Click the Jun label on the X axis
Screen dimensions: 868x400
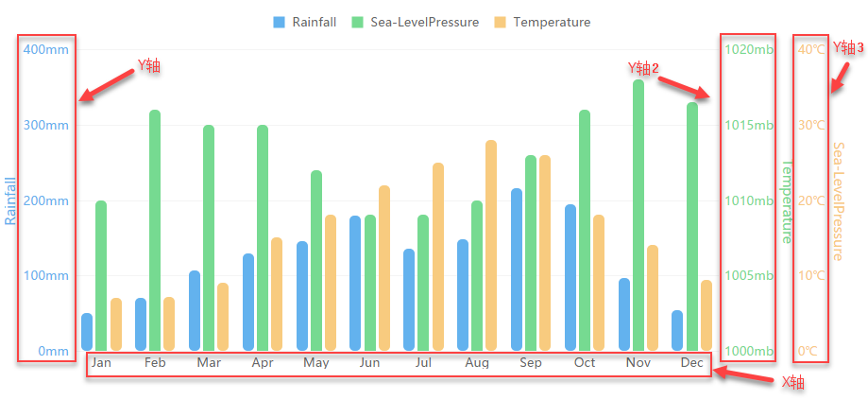(370, 363)
